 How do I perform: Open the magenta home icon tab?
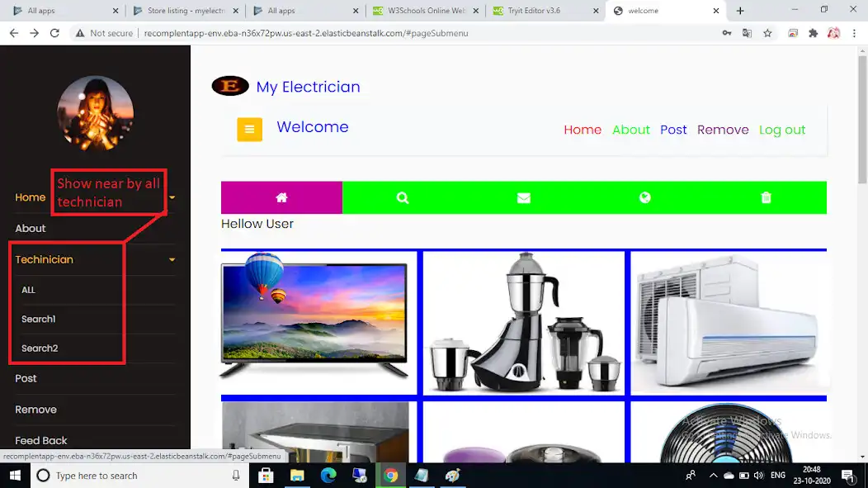pyautogui.click(x=281, y=197)
